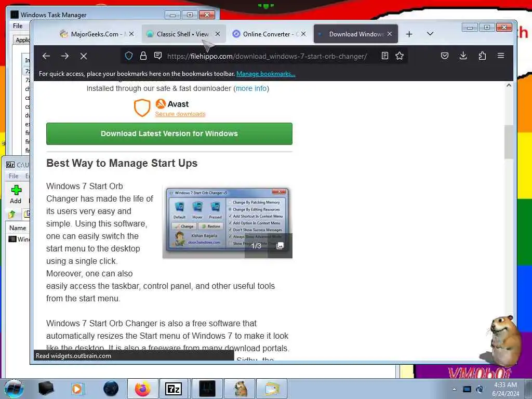This screenshot has height=399, width=532.
Task: Open the dark window taskbar icon
Action: pyautogui.click(x=207, y=389)
